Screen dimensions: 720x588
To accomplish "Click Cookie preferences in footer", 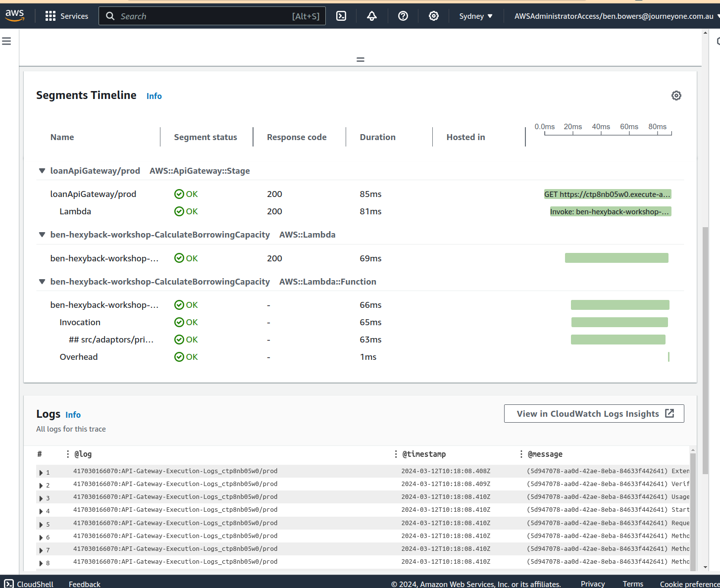I will pyautogui.click(x=690, y=584).
